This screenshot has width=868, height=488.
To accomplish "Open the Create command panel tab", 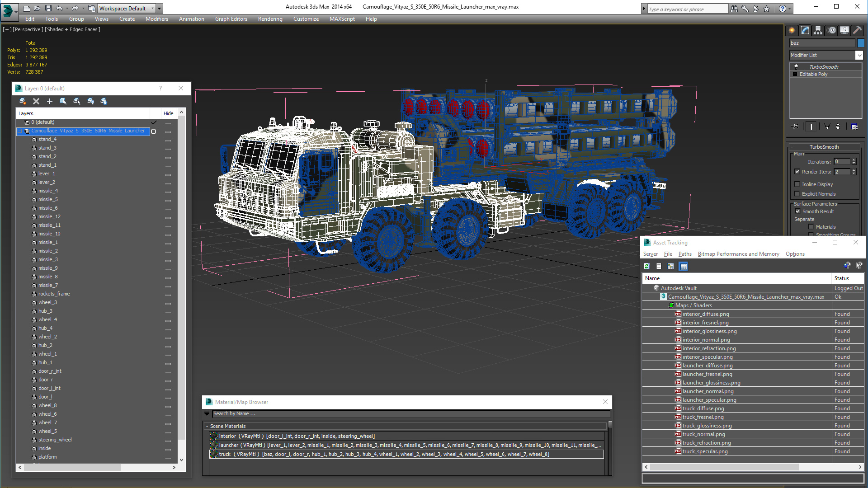I will click(792, 30).
